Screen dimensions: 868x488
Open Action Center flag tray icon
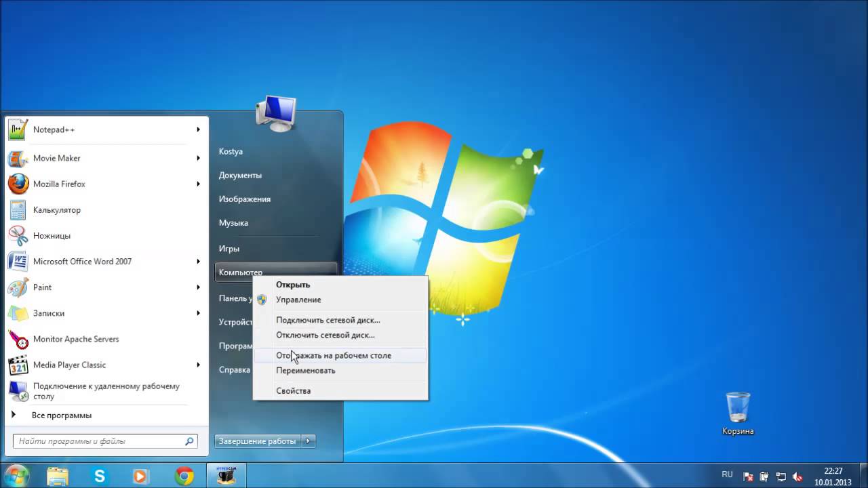(749, 476)
